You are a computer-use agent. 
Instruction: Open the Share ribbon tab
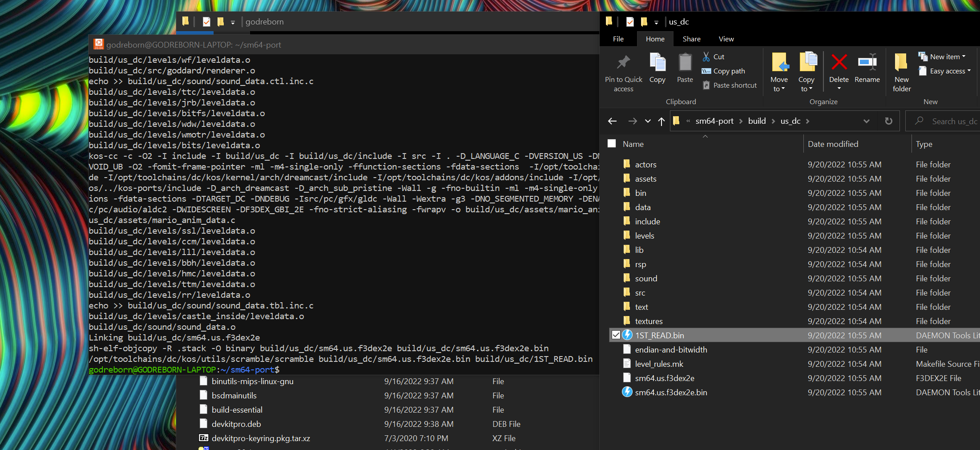pyautogui.click(x=691, y=39)
